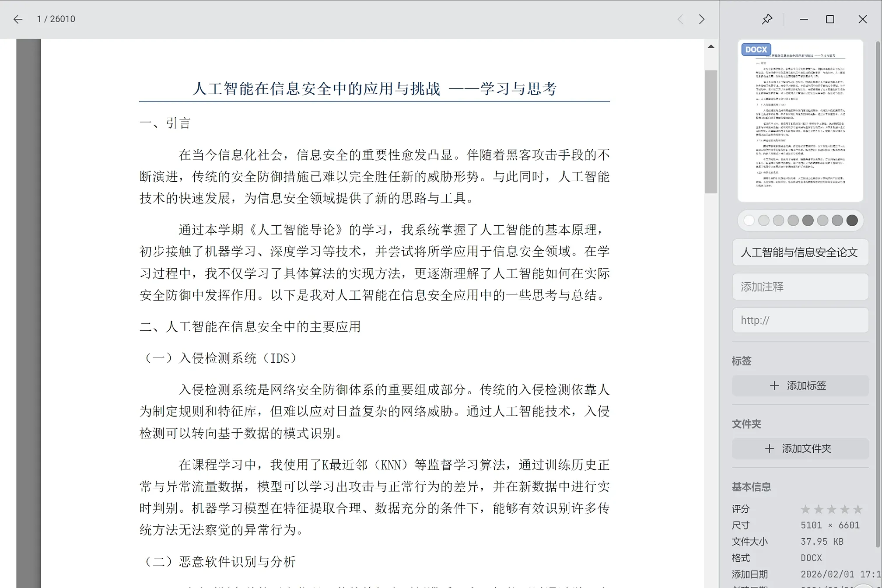Click the page counter showing 1/26010
This screenshot has width=882, height=588.
[x=56, y=19]
